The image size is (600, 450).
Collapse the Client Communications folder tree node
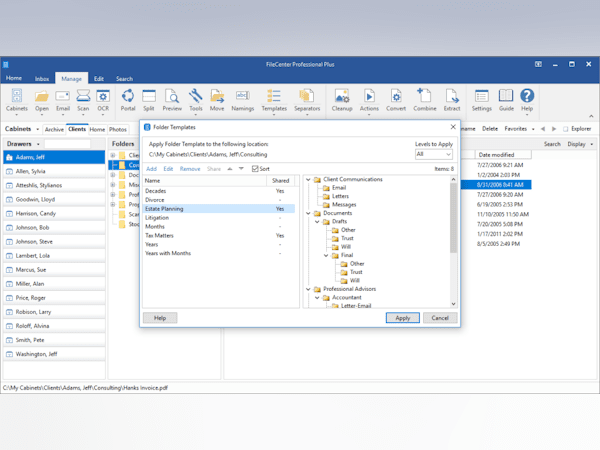(x=309, y=180)
